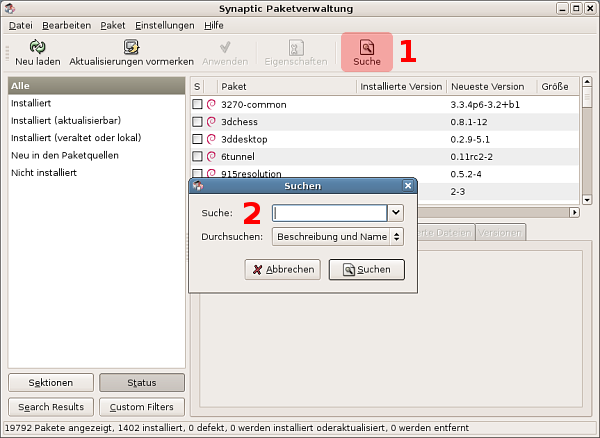Screen dimensions: 600x438
Task: Select the 3dchess package name
Action: point(240,122)
